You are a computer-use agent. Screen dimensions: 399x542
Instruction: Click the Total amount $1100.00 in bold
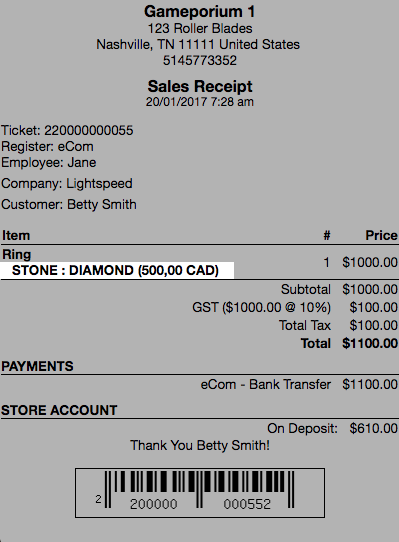370,344
